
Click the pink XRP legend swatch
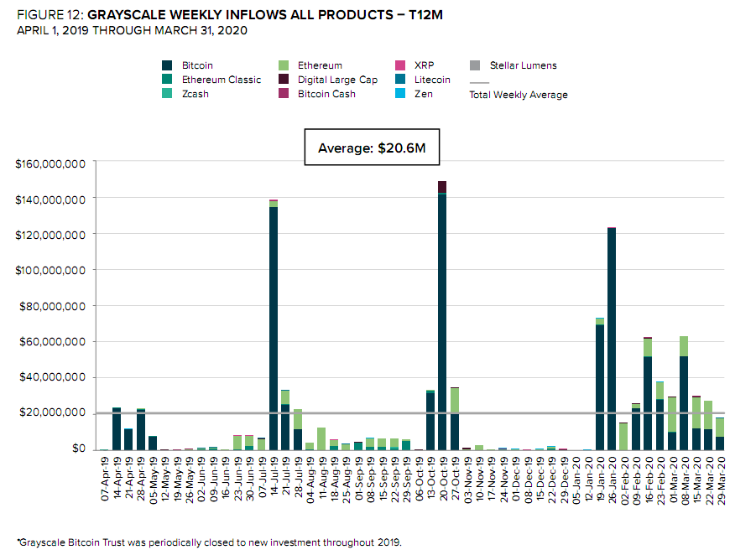click(x=400, y=65)
